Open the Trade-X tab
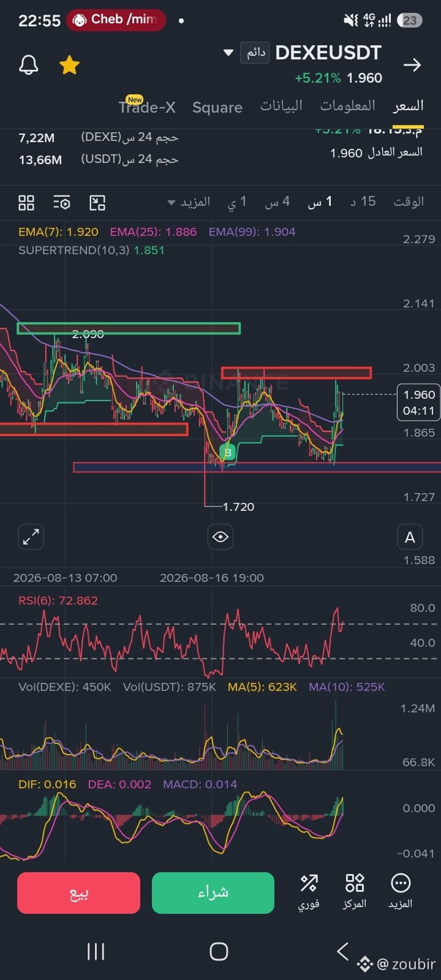 (147, 107)
